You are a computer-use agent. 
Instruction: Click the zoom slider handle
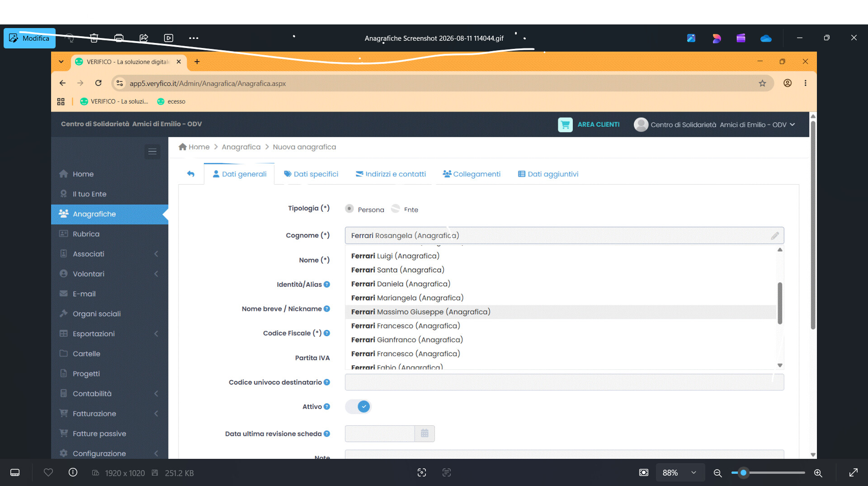(x=743, y=472)
